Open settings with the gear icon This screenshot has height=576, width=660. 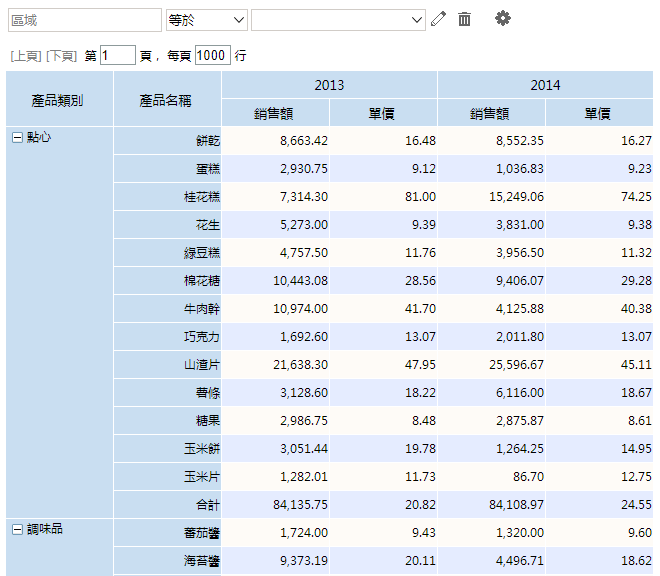(x=503, y=19)
